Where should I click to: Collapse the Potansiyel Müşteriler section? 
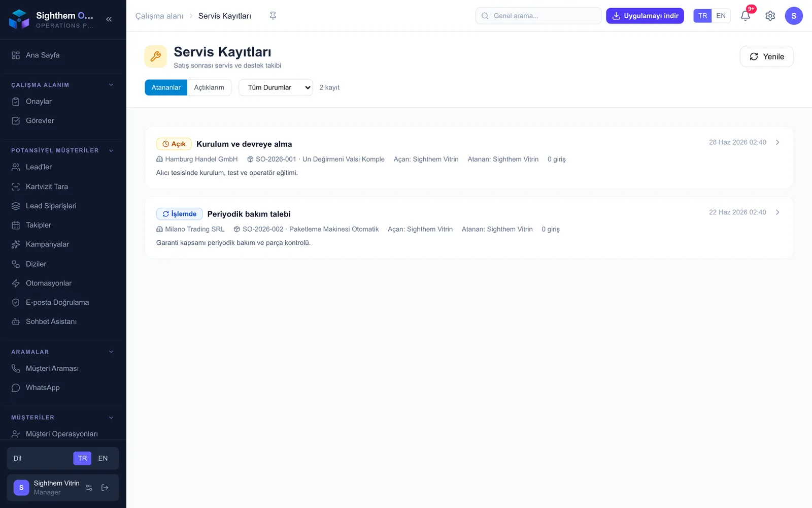[111, 150]
